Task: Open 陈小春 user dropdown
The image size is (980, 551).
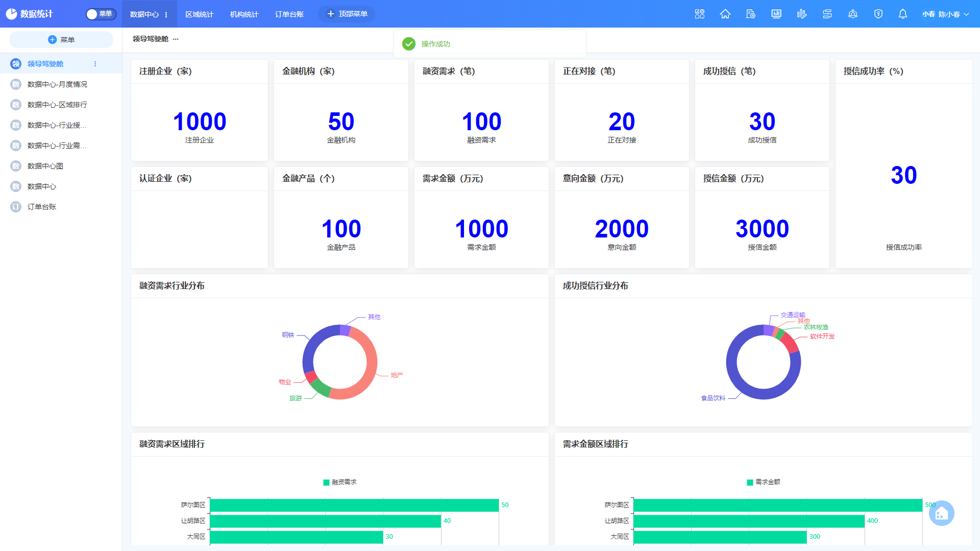Action: point(953,14)
